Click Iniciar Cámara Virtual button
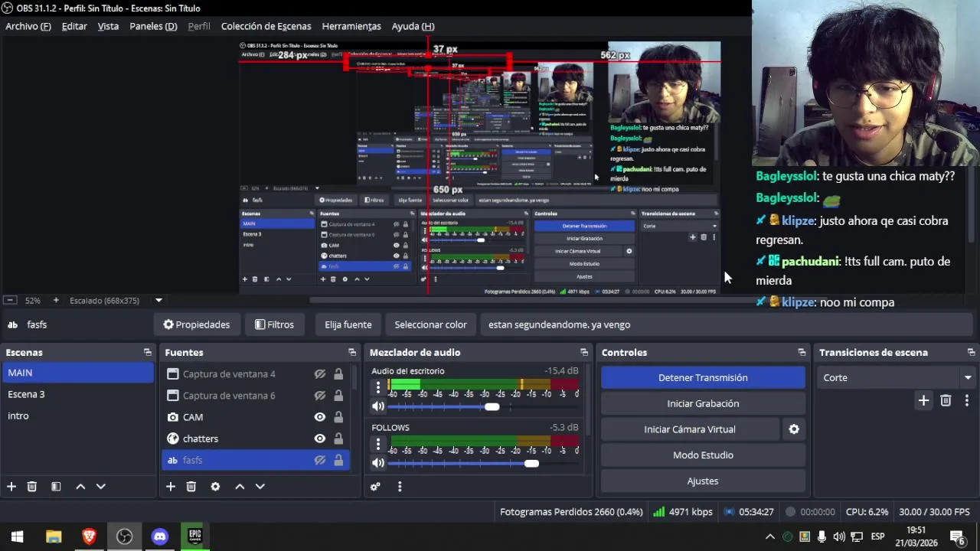 (690, 429)
